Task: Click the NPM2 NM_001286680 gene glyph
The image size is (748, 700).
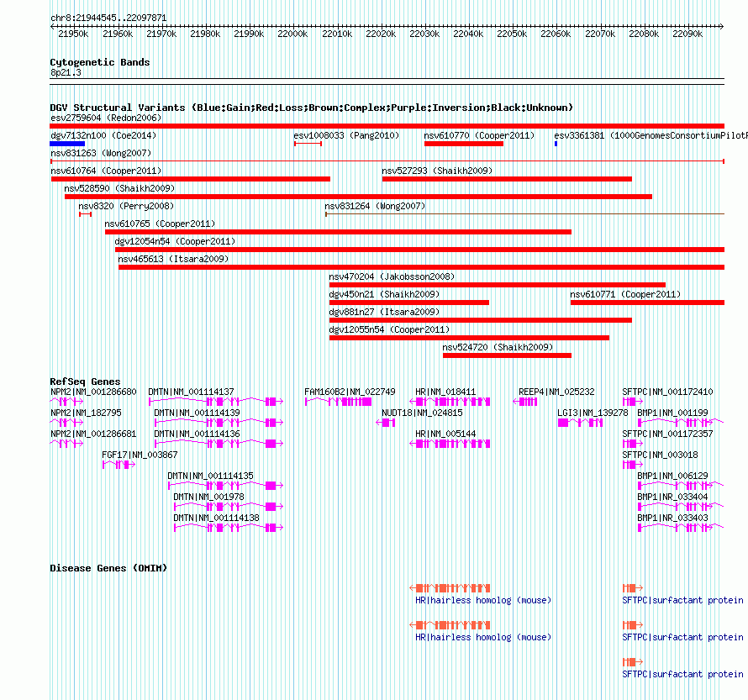Action: pyautogui.click(x=66, y=402)
